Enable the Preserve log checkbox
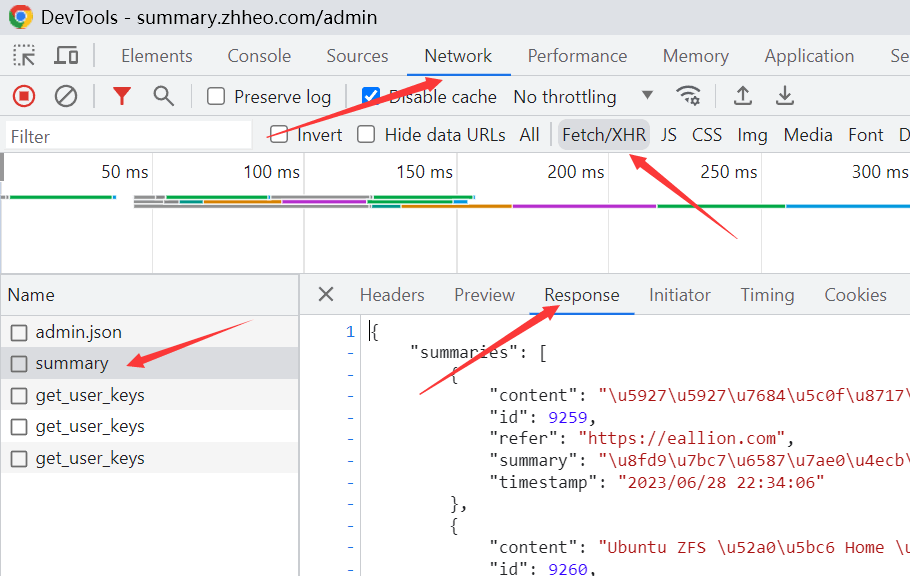Screen dimensions: 910x576 point(216,97)
